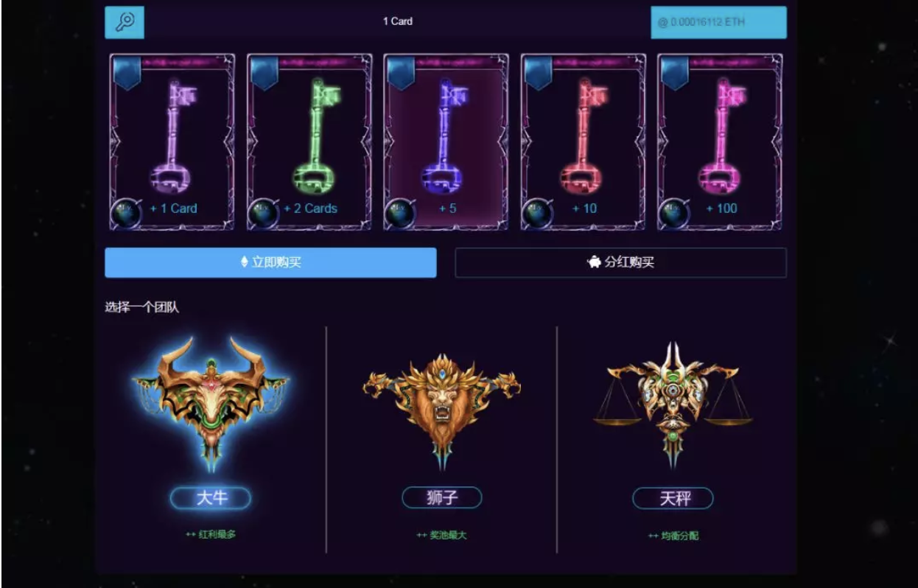Click the key icon in the top bar

click(x=125, y=22)
